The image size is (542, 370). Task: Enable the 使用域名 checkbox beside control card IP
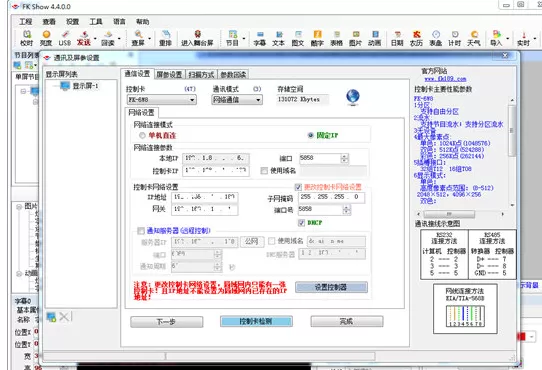coord(264,170)
